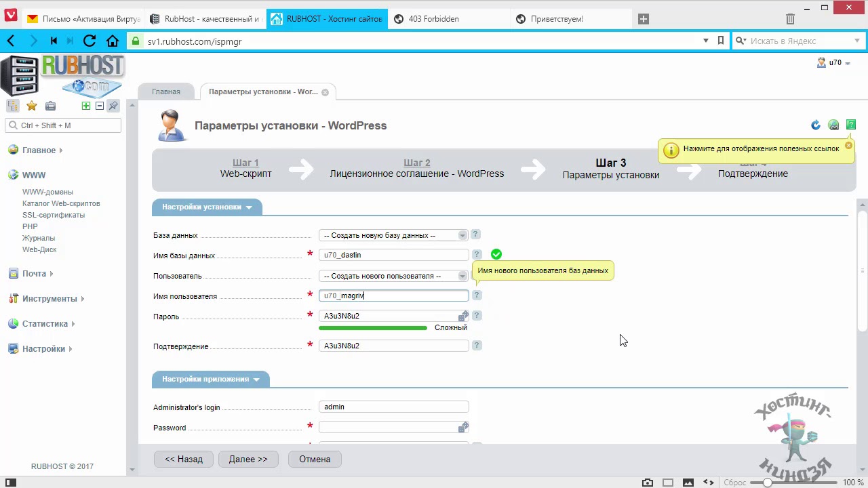868x488 pixels.
Task: Open a new browser tab with plus icon
Action: click(644, 19)
